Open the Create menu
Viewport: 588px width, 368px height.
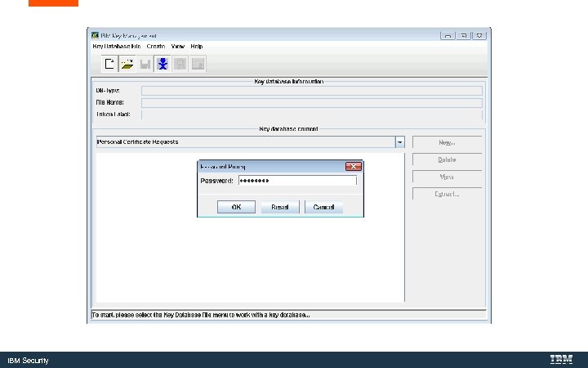(156, 46)
